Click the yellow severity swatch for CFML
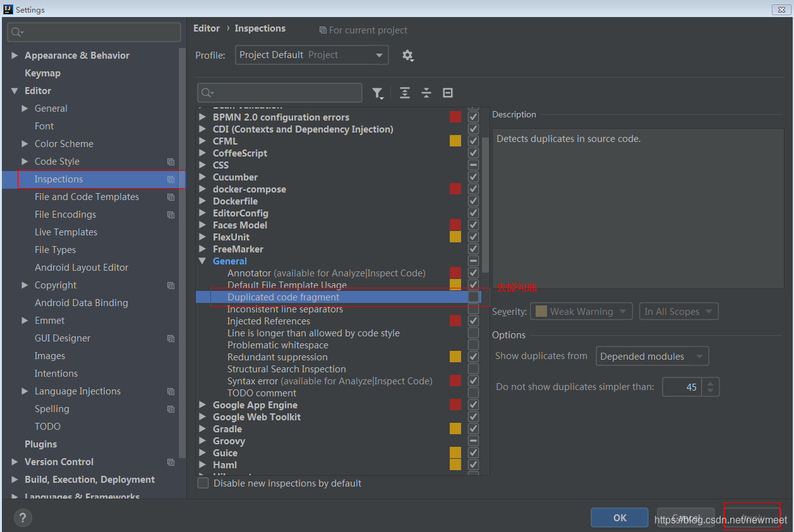Viewport: 794px width, 532px height. tap(455, 141)
